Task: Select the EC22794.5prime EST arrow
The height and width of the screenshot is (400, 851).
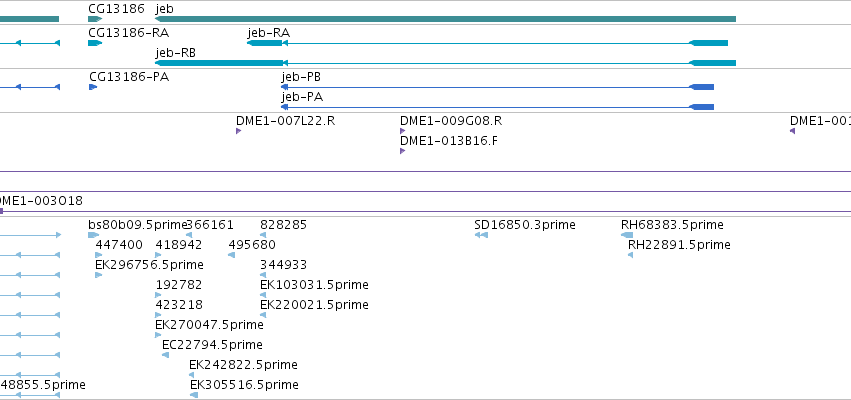Action: (x=166, y=355)
